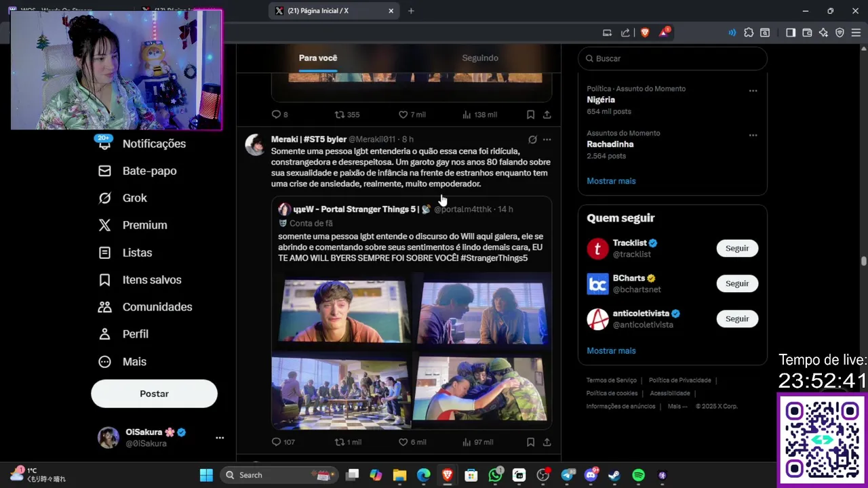Open Steam from the taskbar

tap(614, 475)
